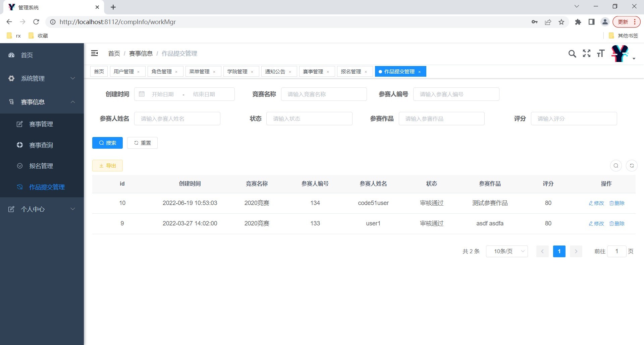This screenshot has width=644, height=345.
Task: Click the blue 搜索 button
Action: coord(107,143)
